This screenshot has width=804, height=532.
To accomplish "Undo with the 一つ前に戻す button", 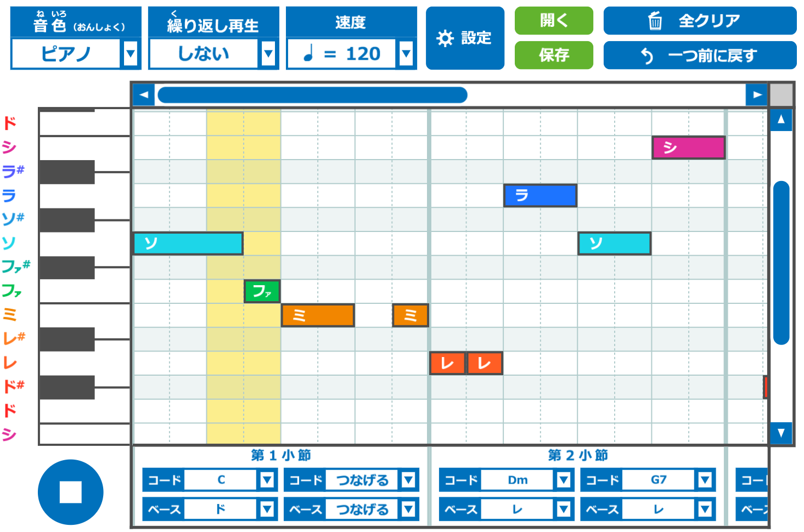I will coord(700,55).
